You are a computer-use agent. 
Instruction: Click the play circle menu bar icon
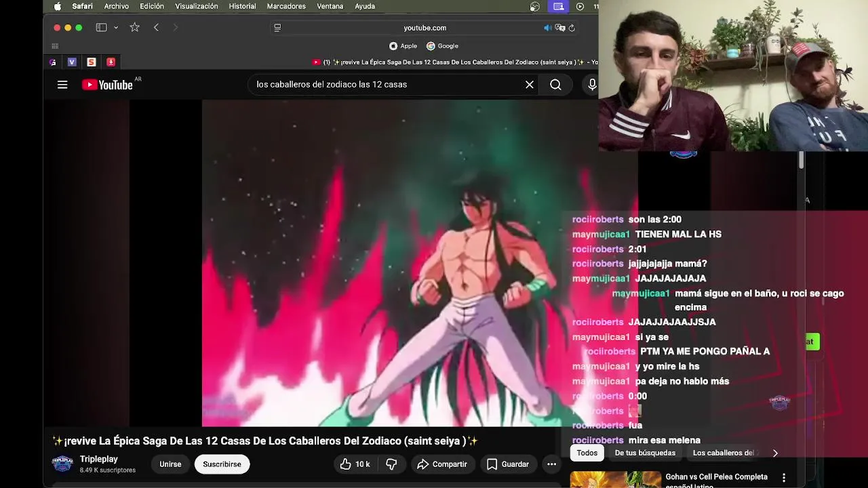tap(580, 6)
